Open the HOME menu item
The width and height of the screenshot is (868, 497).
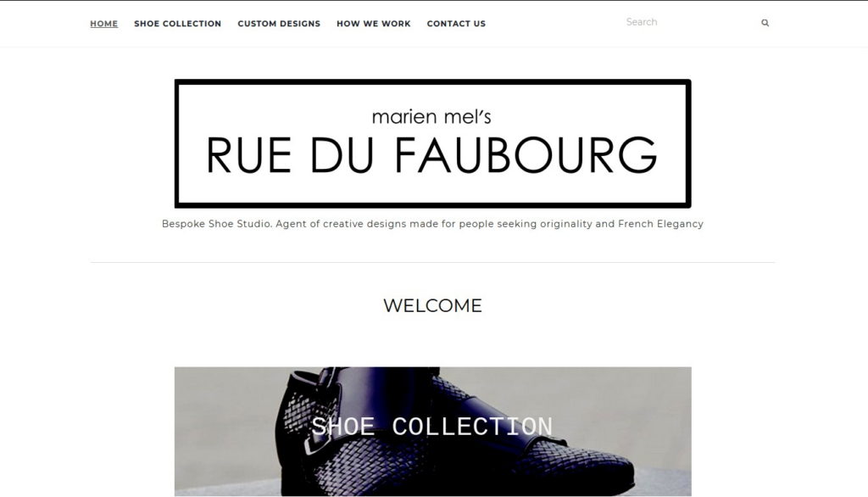(x=104, y=23)
